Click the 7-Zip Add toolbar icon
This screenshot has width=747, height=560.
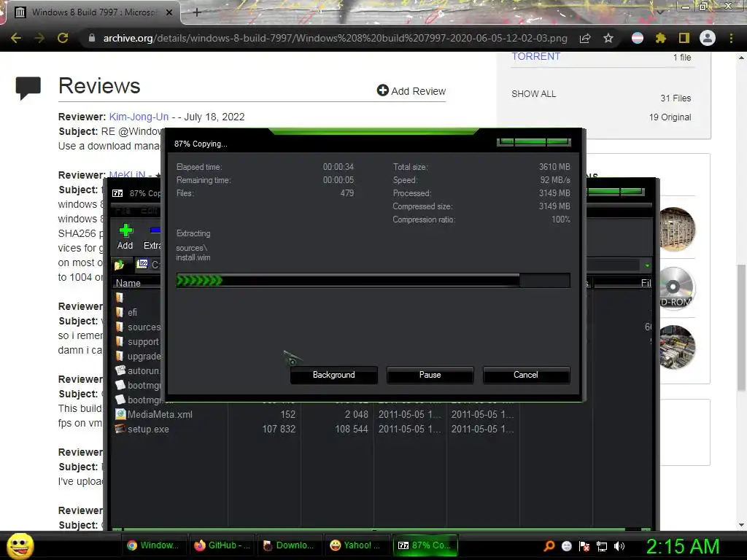[125, 237]
